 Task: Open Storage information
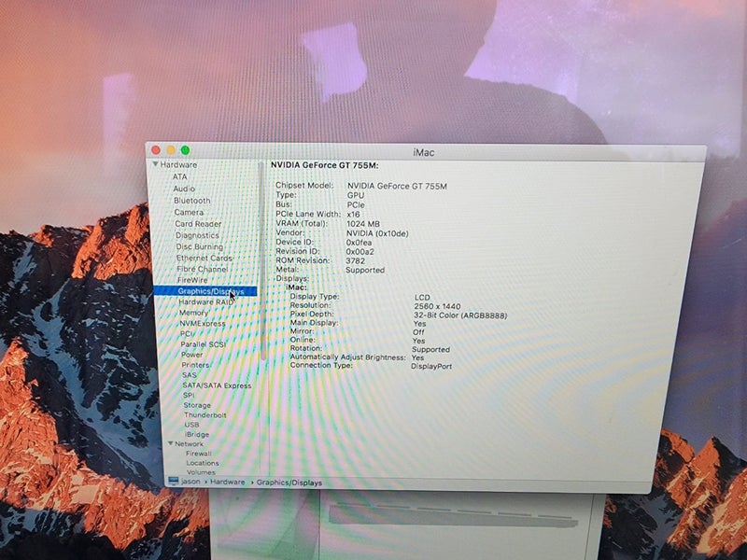[197, 405]
